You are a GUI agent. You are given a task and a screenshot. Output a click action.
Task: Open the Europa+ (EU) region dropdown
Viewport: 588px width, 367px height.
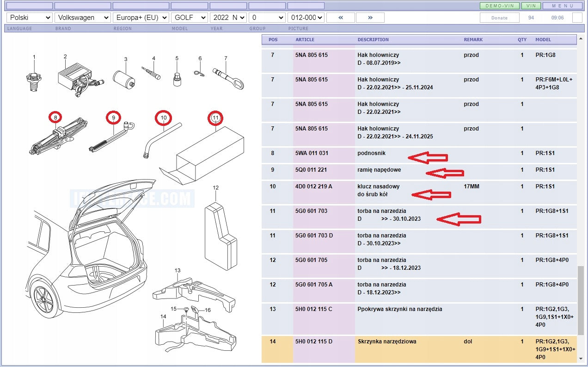click(141, 18)
